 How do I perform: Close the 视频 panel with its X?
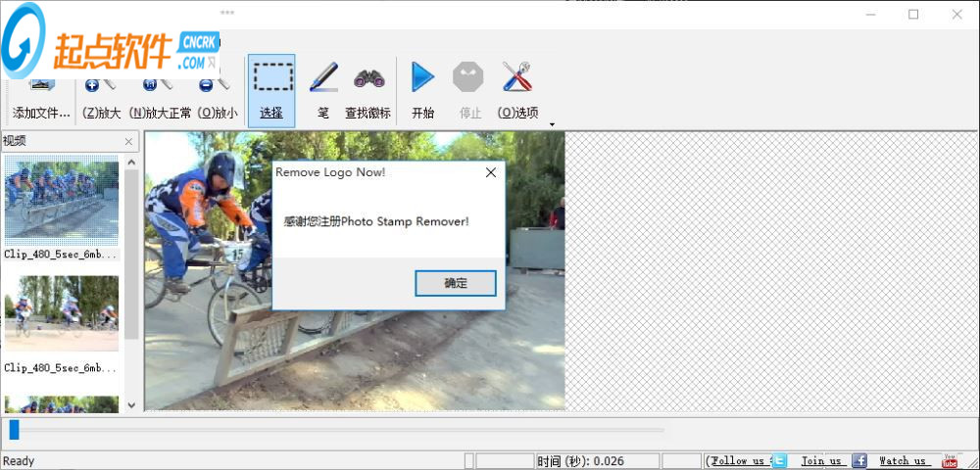tap(128, 142)
